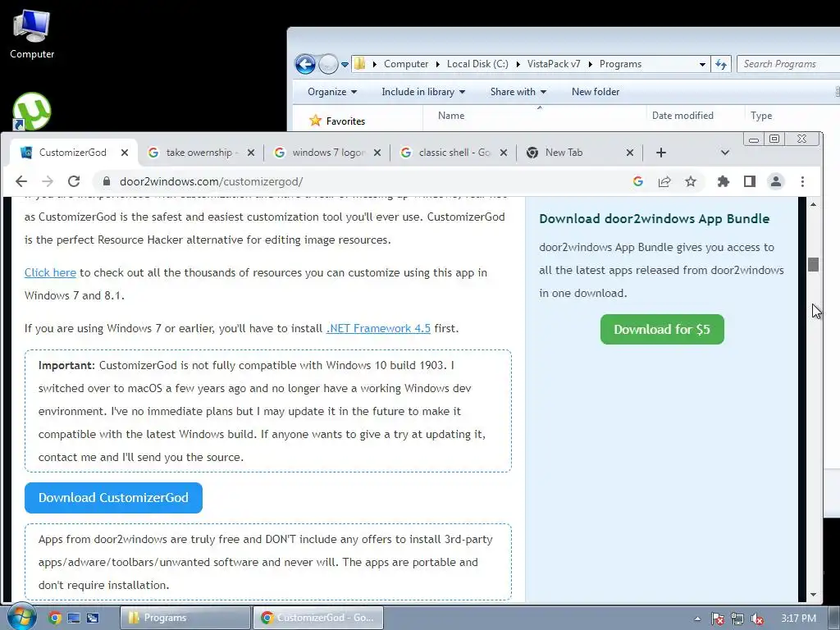840x630 pixels.
Task: Close the New Tab tab
Action: pyautogui.click(x=630, y=153)
